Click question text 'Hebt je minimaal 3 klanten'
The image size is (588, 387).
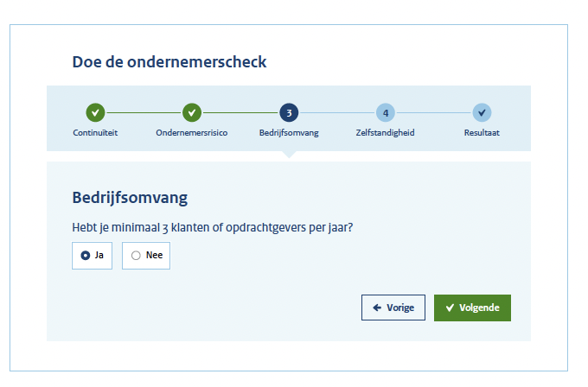[x=139, y=227]
